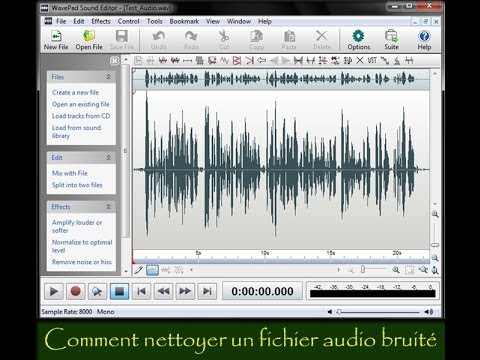480x360 pixels.
Task: Open the View menu
Action: click(213, 21)
